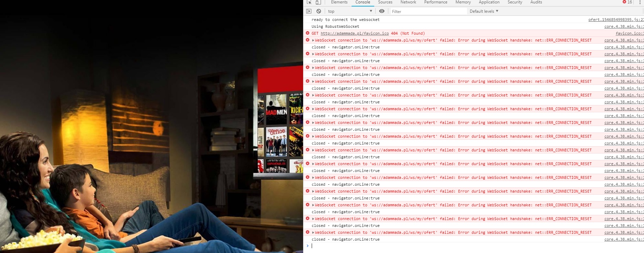Click the 'ready to connect the websocket' message

click(x=345, y=20)
